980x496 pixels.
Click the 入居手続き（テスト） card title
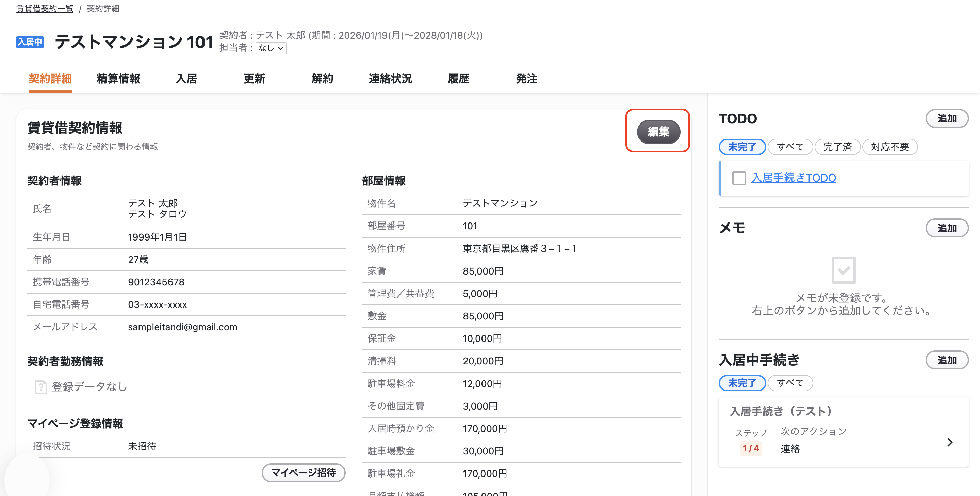pos(781,411)
